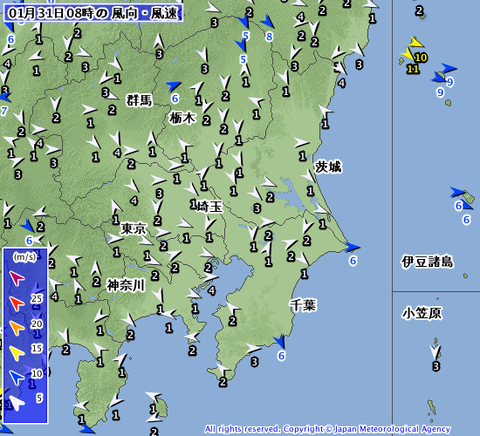Viewport: 480px width, 436px height.
Task: Click the blue 7 wind marker
Action: [5, 97]
